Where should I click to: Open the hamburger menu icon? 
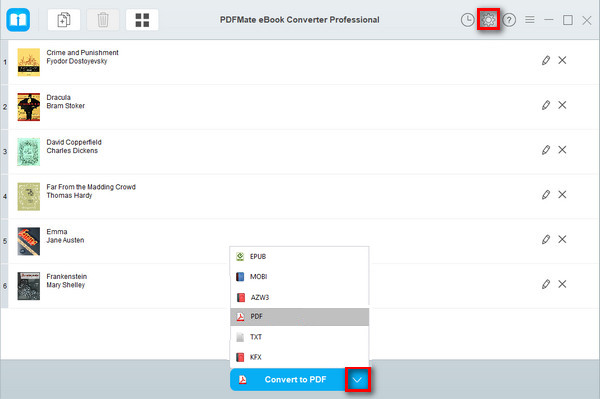click(x=530, y=20)
